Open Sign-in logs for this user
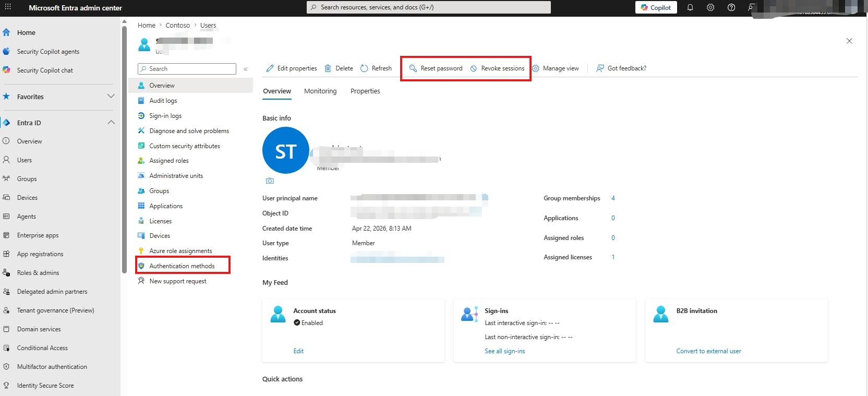Image resolution: width=868 pixels, height=396 pixels. [165, 116]
